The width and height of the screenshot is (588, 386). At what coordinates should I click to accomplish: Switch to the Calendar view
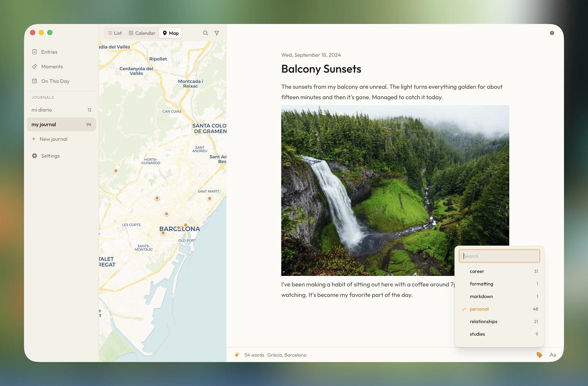pos(142,33)
